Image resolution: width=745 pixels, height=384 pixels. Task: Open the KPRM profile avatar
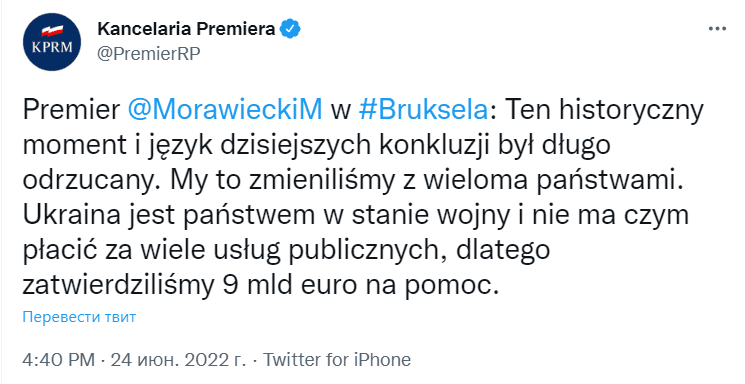tap(52, 42)
